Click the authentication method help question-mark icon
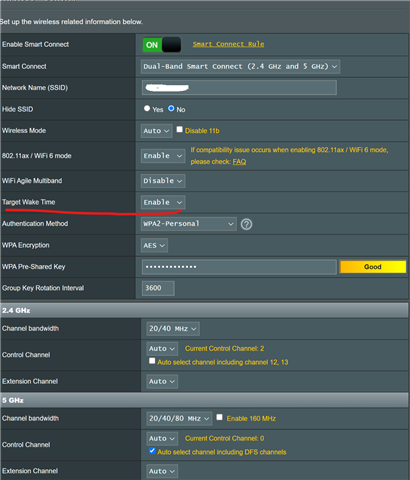This screenshot has width=410, height=480. coord(246,224)
